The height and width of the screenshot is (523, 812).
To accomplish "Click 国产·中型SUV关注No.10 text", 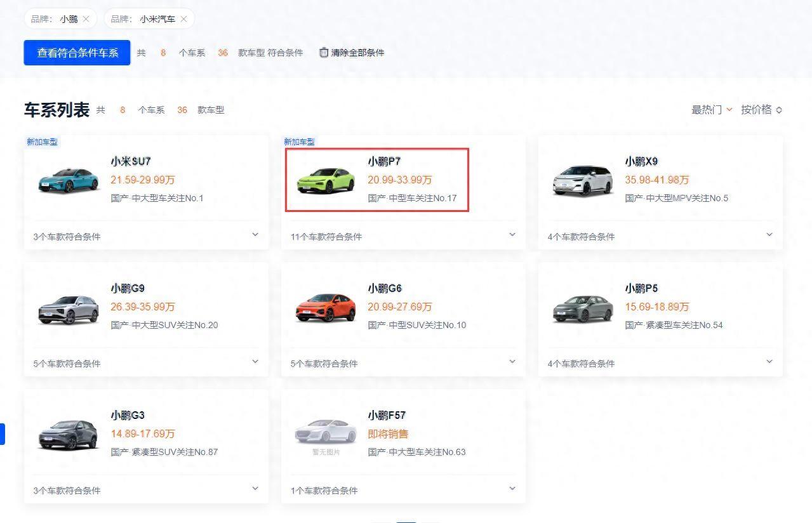I will click(416, 325).
